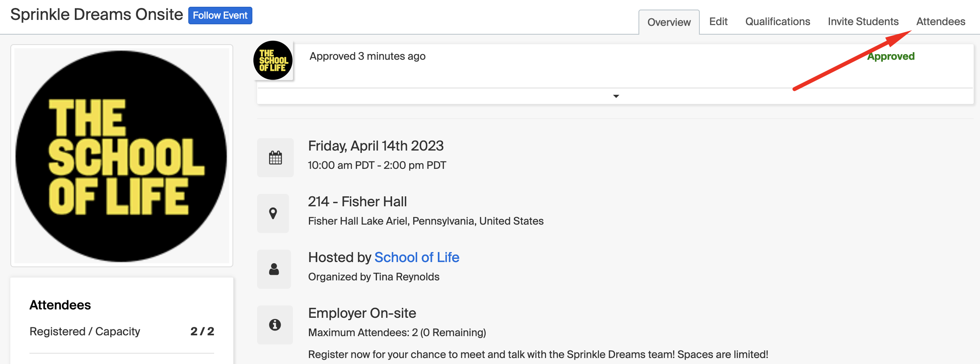
Task: Click the '10:00 am PDT - 2:00 pm PDT' time
Action: click(x=377, y=165)
